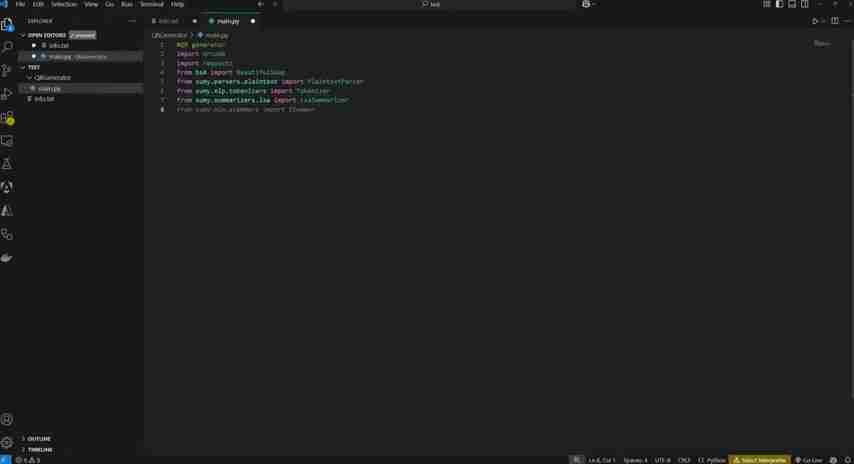Toggle the bottom Panel visibility
This screenshot has height=464, width=854.
(792, 4)
